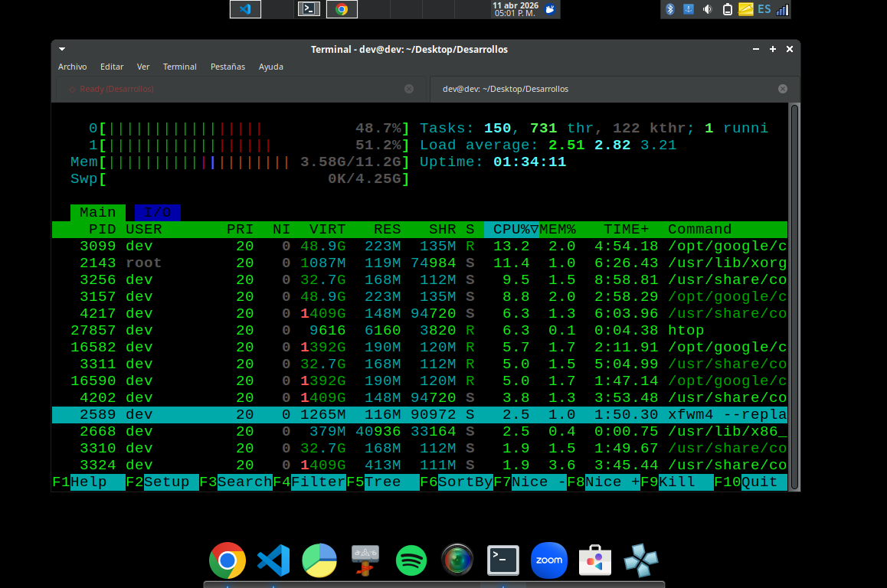Image resolution: width=887 pixels, height=588 pixels.
Task: Open F6 SortBy in htop
Action: (x=457, y=482)
